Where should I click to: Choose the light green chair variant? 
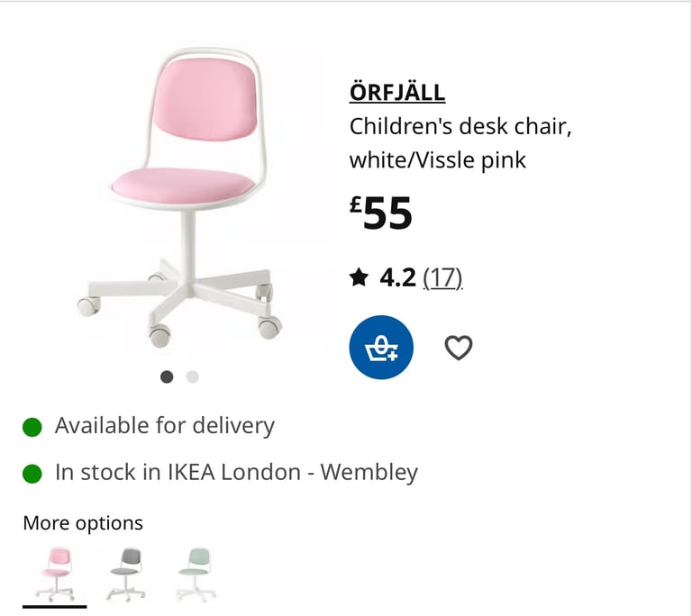click(x=196, y=575)
